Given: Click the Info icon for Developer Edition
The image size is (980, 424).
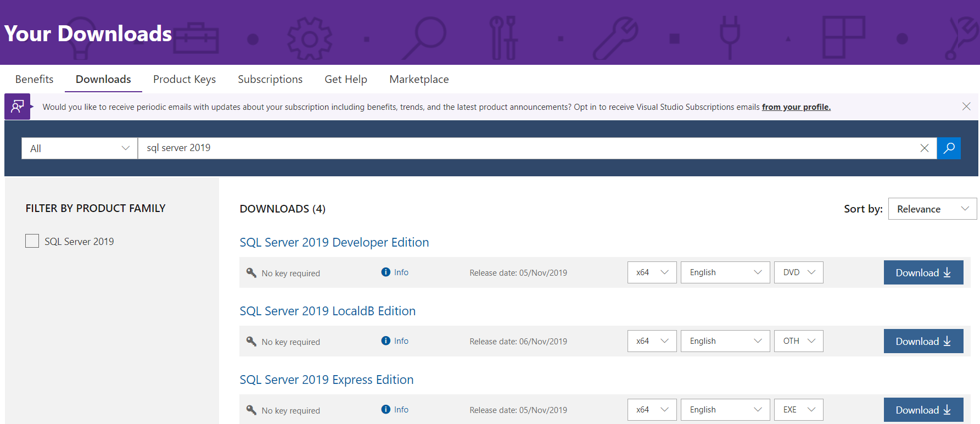Looking at the screenshot, I should (386, 272).
